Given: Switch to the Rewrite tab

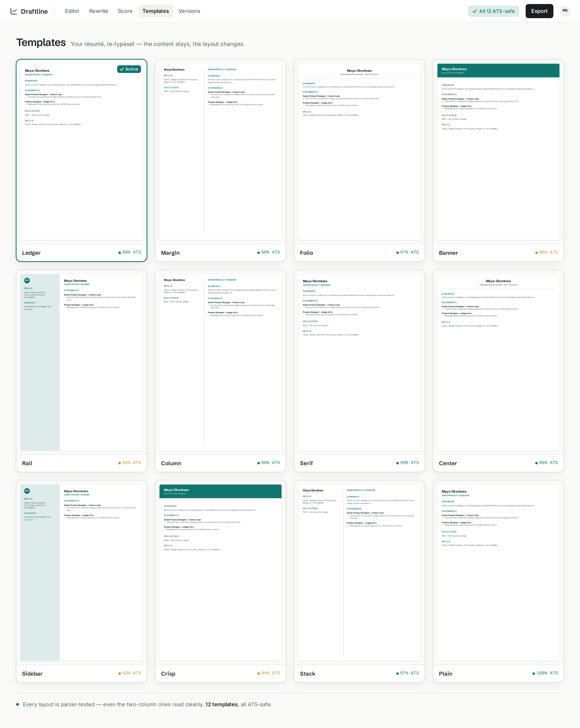Looking at the screenshot, I should [x=98, y=11].
